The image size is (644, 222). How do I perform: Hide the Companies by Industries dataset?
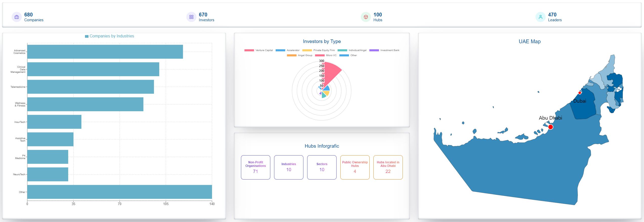coord(109,36)
